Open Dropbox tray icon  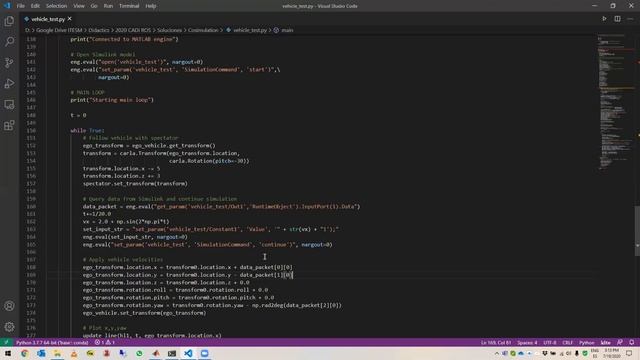(x=545, y=353)
